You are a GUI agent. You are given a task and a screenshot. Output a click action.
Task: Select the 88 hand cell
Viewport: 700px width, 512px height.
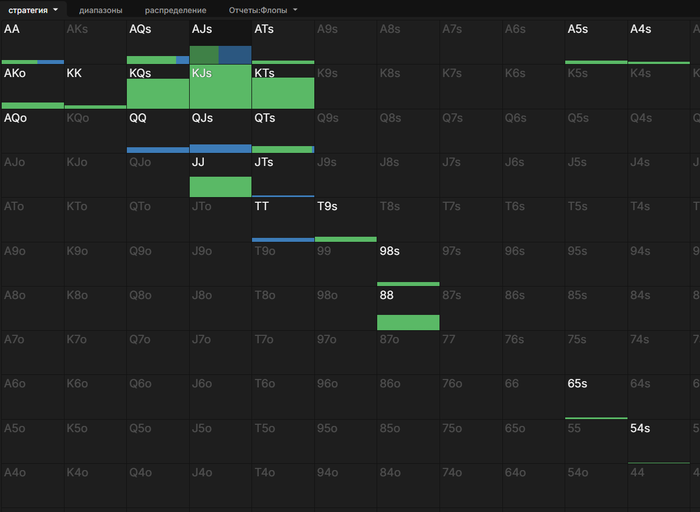(x=408, y=308)
